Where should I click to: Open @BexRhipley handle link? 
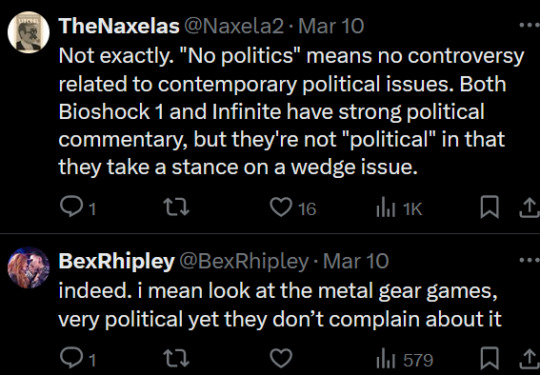point(243,262)
